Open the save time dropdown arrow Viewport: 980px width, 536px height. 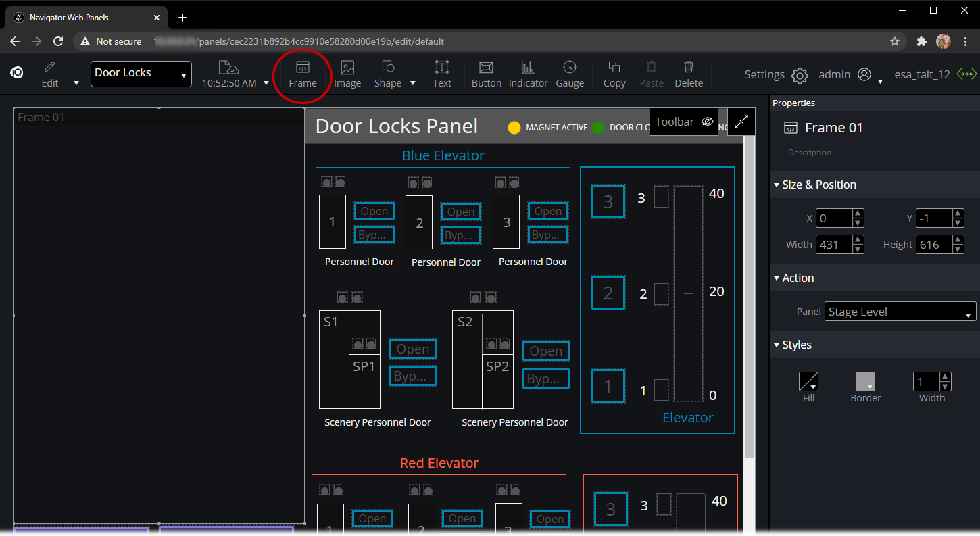(x=266, y=83)
